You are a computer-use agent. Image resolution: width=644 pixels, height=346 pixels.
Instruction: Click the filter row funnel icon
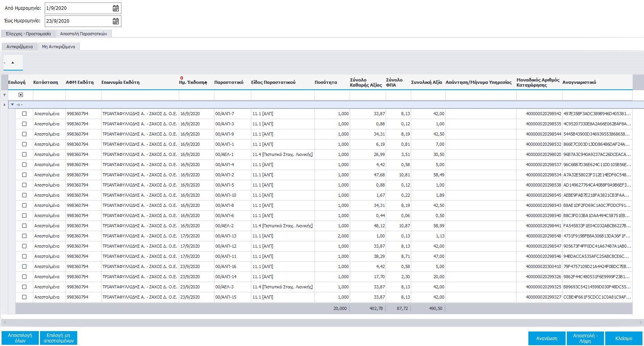pos(4,95)
